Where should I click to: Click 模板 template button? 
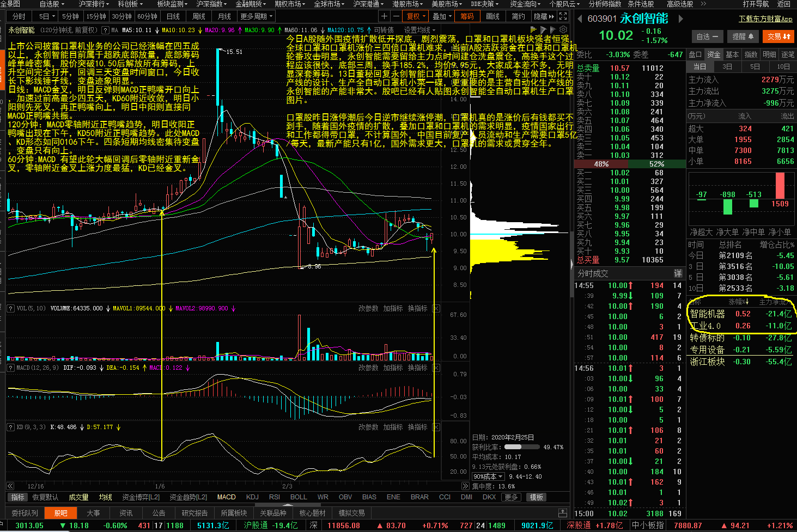pos(537,497)
